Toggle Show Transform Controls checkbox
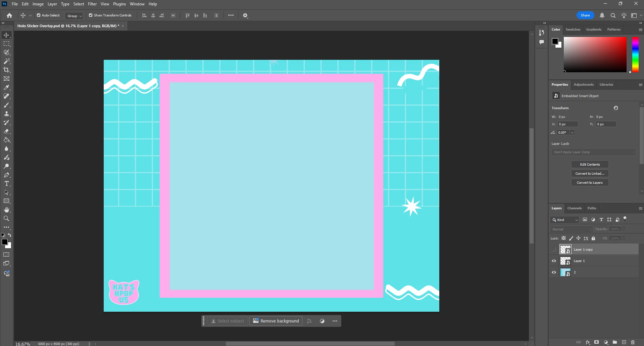The width and height of the screenshot is (644, 346). (x=91, y=15)
